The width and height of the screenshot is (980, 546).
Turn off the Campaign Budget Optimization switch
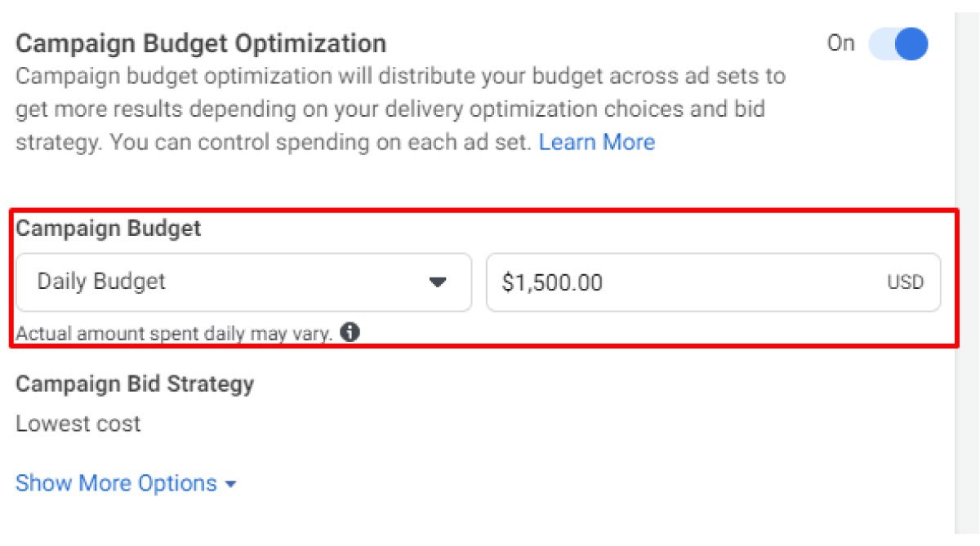pos(898,44)
